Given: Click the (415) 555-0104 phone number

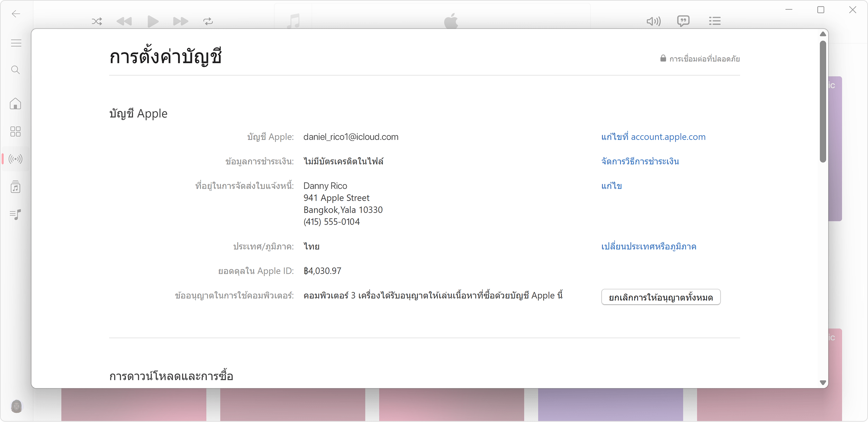Looking at the screenshot, I should (331, 222).
